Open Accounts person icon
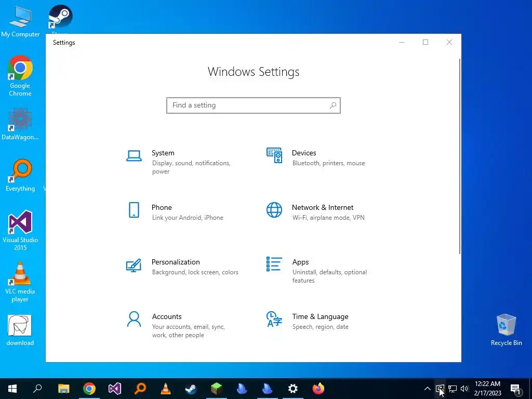This screenshot has height=399, width=532. 134,320
